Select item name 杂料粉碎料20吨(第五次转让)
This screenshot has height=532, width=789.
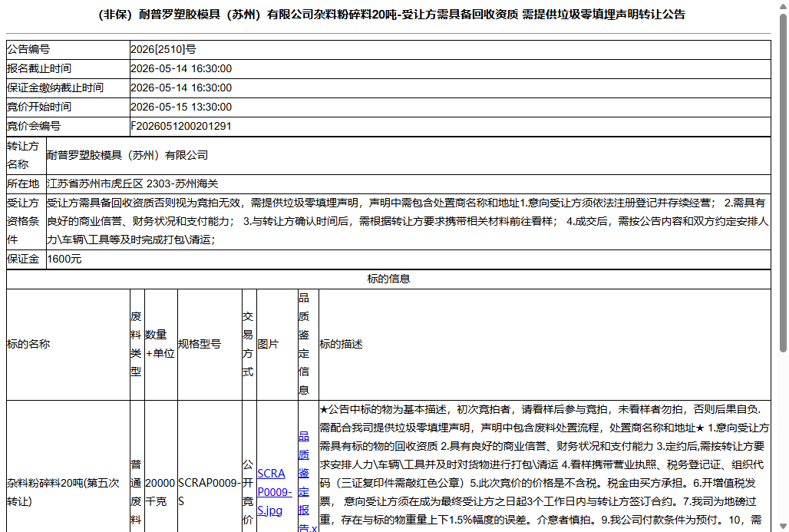63,492
